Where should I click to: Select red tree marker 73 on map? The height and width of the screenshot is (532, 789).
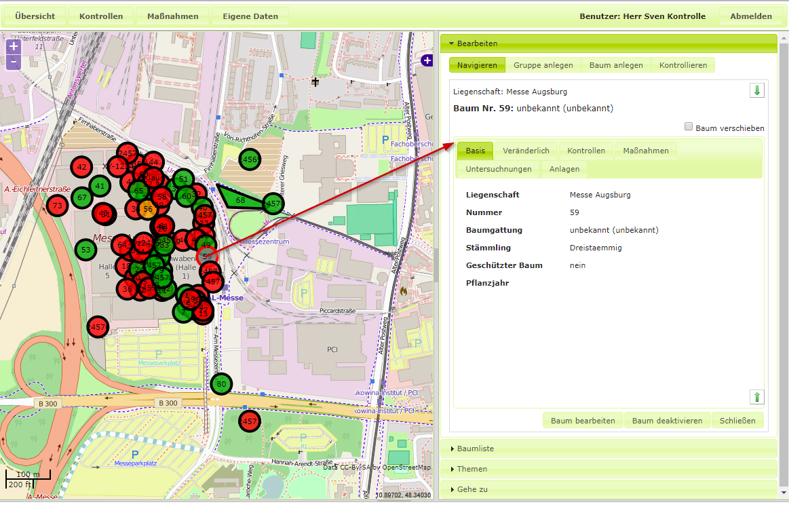pos(57,206)
